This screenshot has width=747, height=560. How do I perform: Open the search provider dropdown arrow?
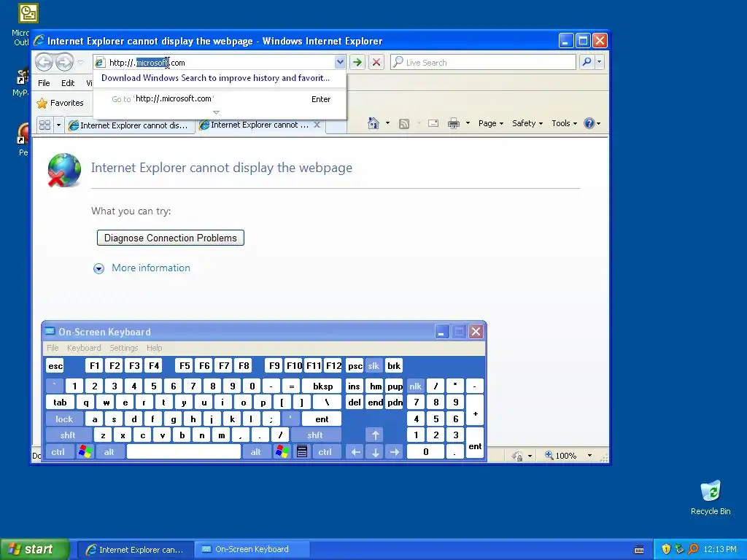coord(600,62)
